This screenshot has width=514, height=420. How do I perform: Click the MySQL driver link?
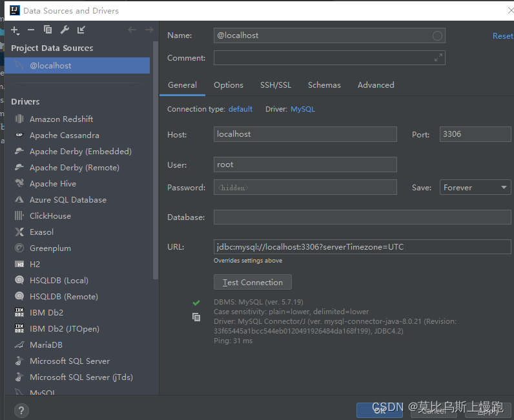[303, 109]
